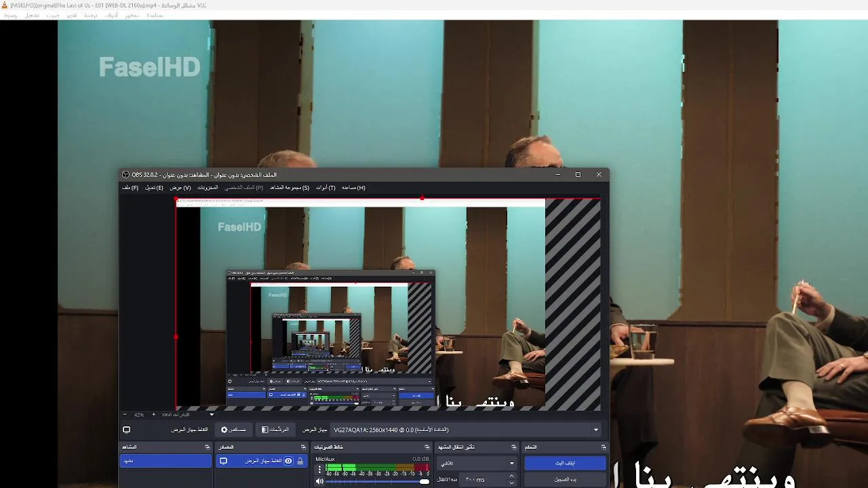Open the OBS Help (H) menu

[x=353, y=188]
